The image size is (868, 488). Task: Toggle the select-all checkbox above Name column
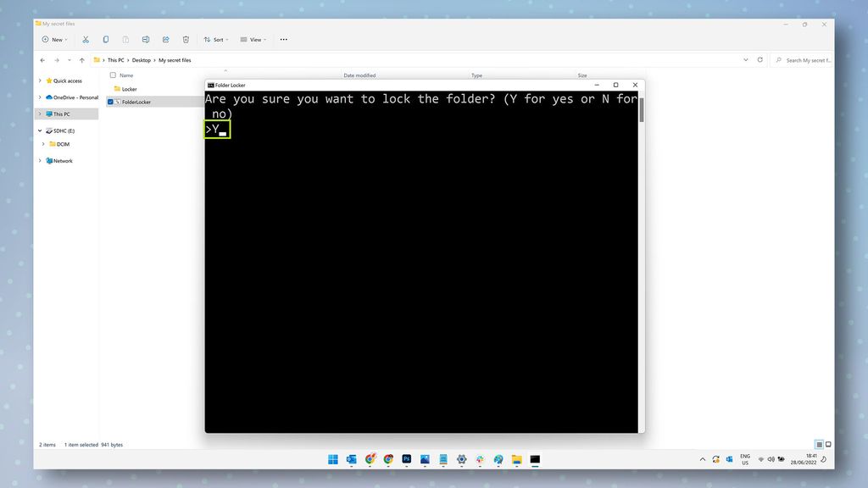point(113,75)
